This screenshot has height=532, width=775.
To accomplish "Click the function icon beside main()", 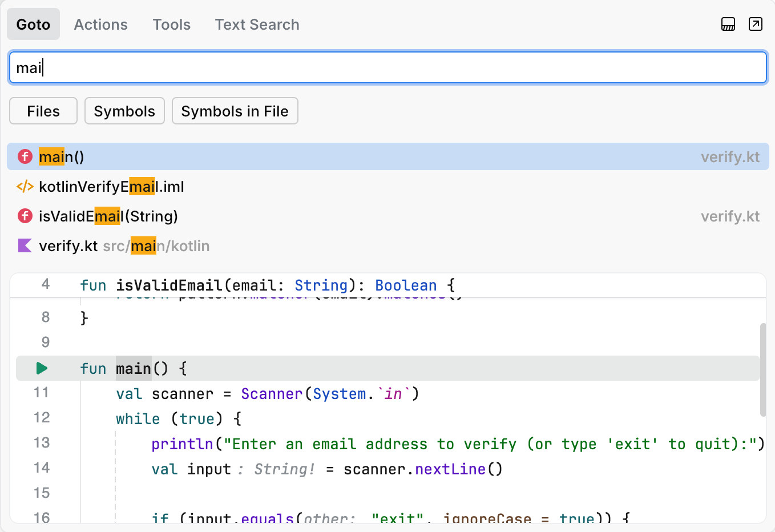I will [25, 156].
